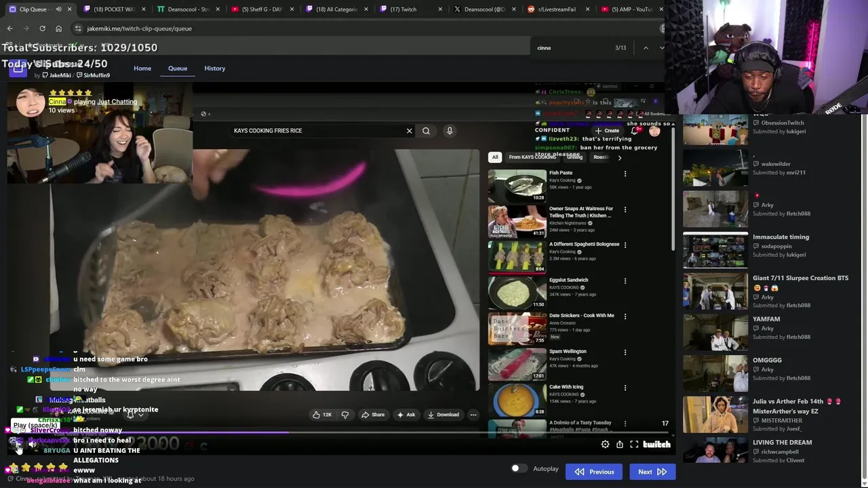This screenshot has width=868, height=488.
Task: Go to Previous clip
Action: [x=594, y=472]
